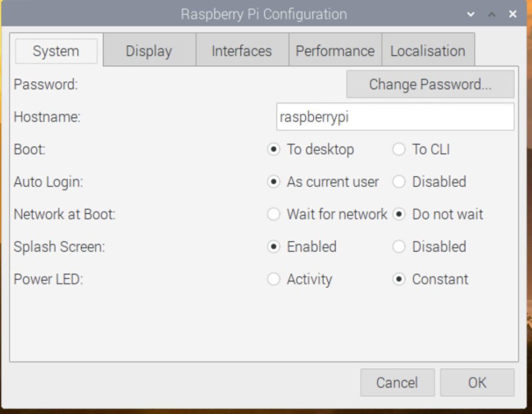Click the hostname input field
The width and height of the screenshot is (532, 414).
[x=395, y=117]
